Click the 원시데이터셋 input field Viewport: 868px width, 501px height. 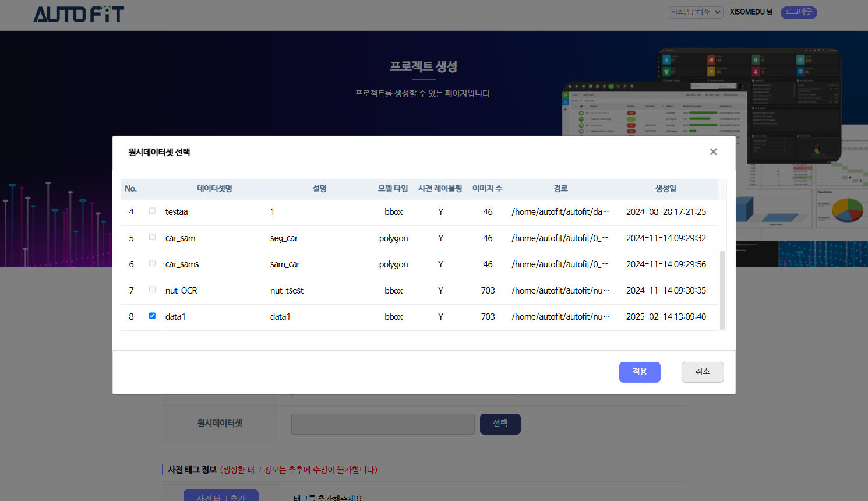click(x=383, y=424)
